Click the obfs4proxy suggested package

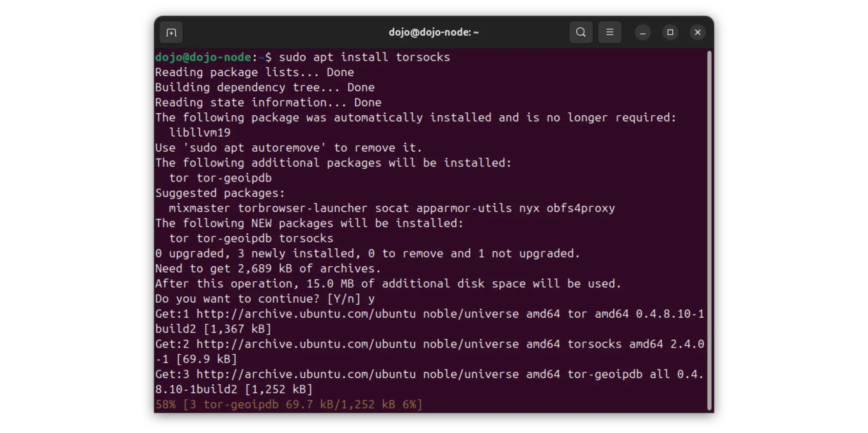[580, 208]
